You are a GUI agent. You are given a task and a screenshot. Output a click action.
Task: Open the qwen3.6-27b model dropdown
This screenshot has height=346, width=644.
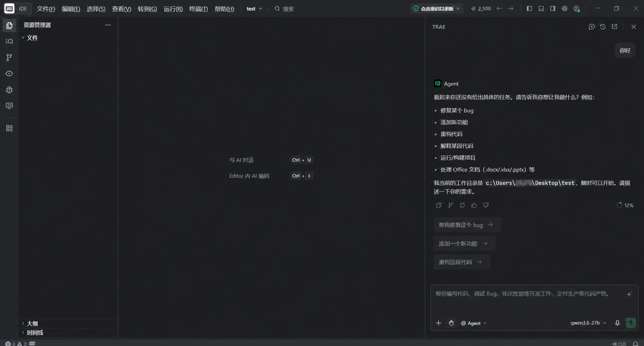coord(588,323)
